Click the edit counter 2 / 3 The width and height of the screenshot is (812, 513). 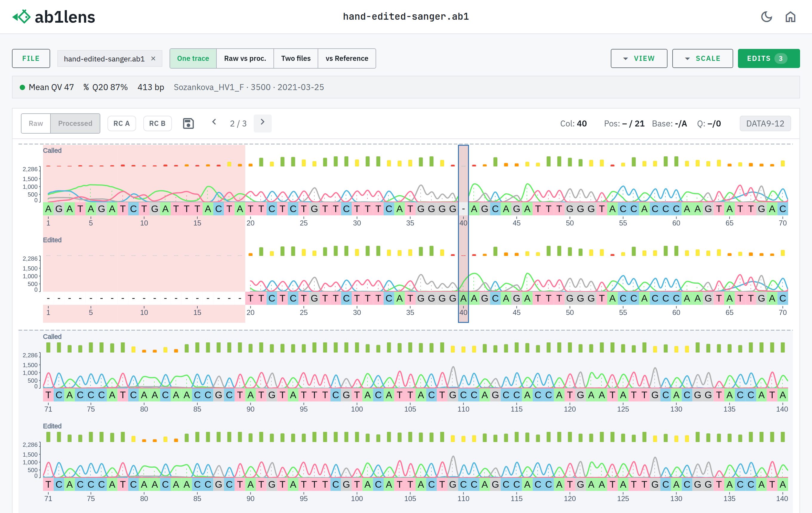[x=238, y=123]
